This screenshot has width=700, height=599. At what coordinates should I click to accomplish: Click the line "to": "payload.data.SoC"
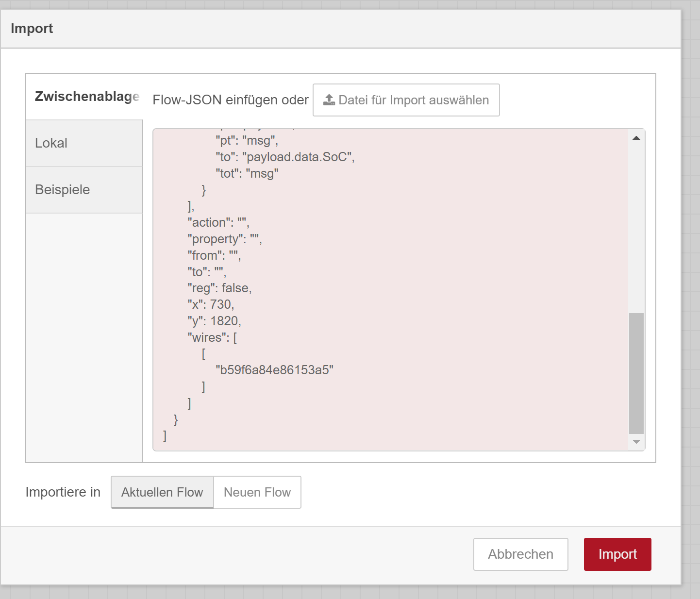[285, 157]
